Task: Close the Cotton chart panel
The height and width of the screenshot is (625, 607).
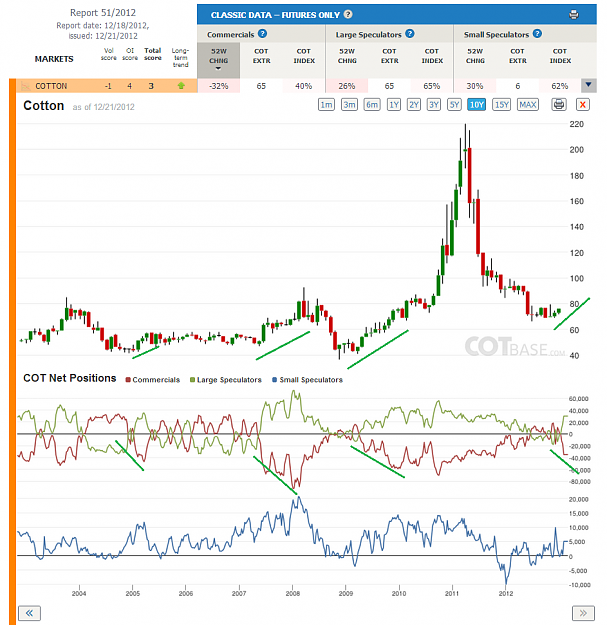Action: (x=583, y=104)
